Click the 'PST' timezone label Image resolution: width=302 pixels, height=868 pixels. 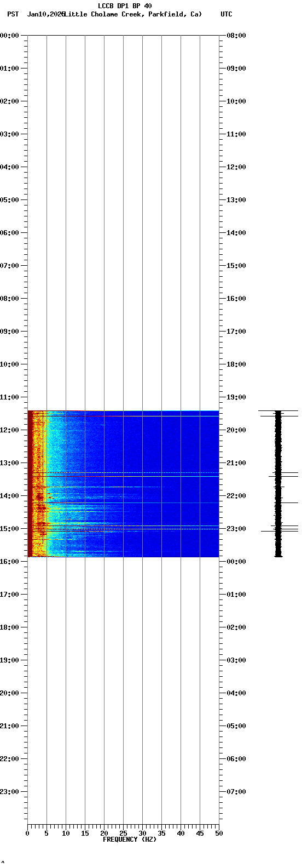click(13, 14)
